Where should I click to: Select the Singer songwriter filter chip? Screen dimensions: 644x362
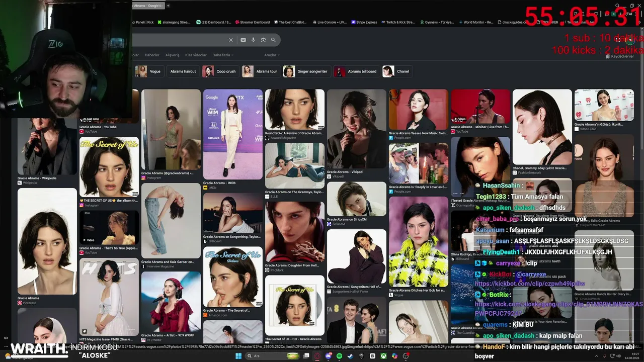[306, 71]
